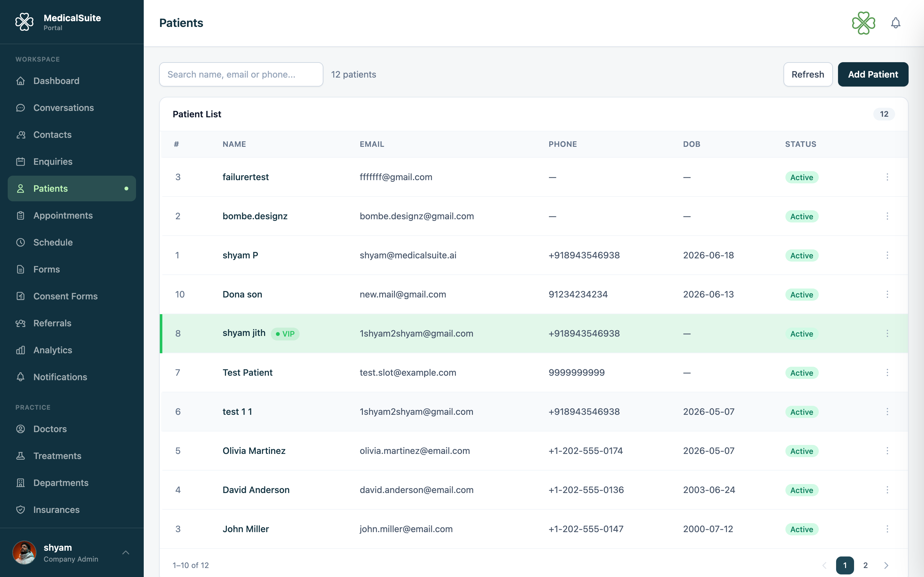
Task: Select Schedule in the sidebar menu
Action: [72, 242]
